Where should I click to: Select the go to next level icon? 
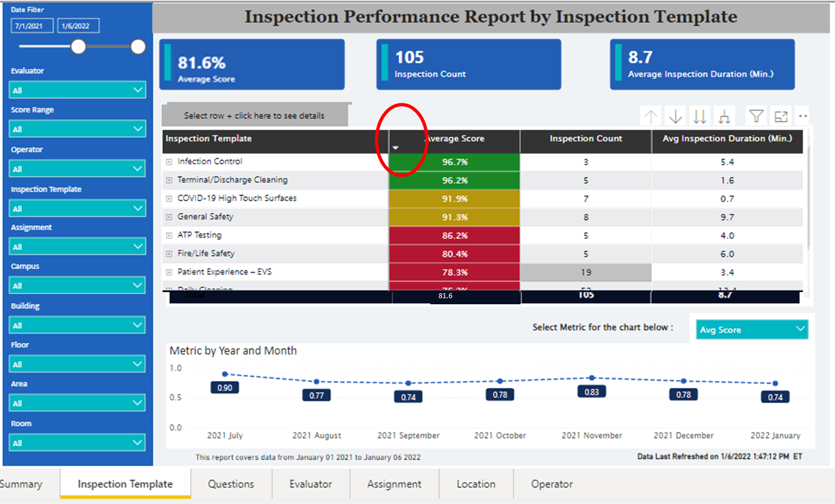(699, 116)
